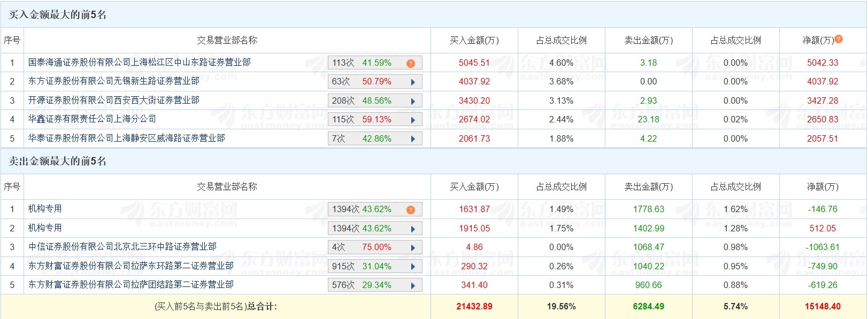This screenshot has height=319, width=868.
Task: Click ratio 4.60% in first buy row
Action: (x=562, y=63)
